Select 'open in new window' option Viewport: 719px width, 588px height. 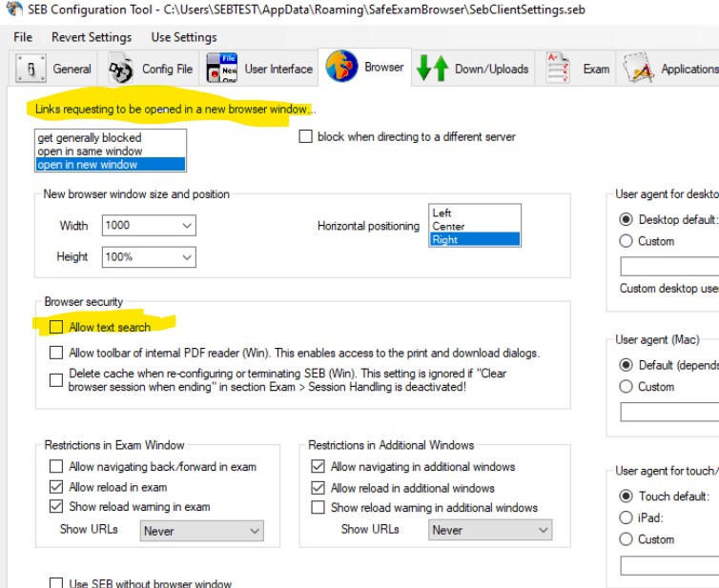coord(110,165)
